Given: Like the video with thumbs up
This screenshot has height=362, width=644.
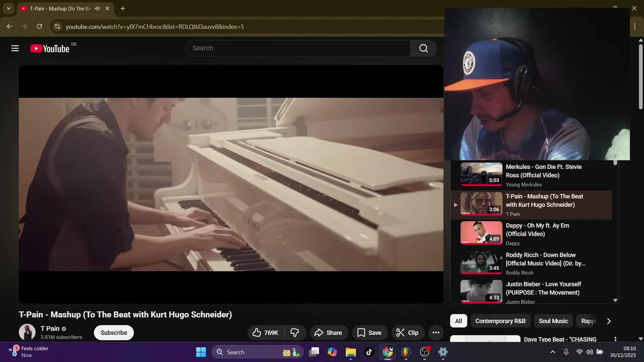Looking at the screenshot, I should point(266,332).
